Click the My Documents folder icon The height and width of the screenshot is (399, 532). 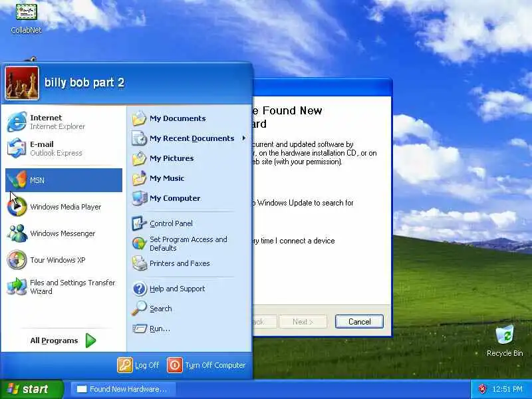[139, 118]
